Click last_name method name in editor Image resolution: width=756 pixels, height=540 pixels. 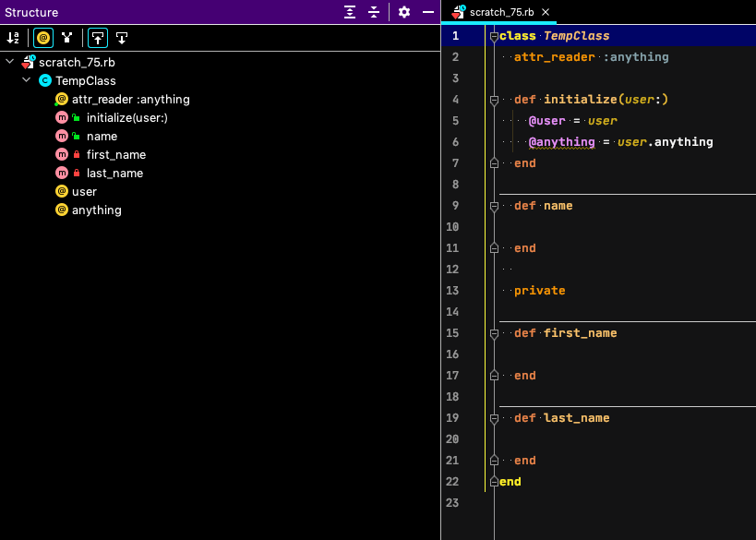(576, 418)
